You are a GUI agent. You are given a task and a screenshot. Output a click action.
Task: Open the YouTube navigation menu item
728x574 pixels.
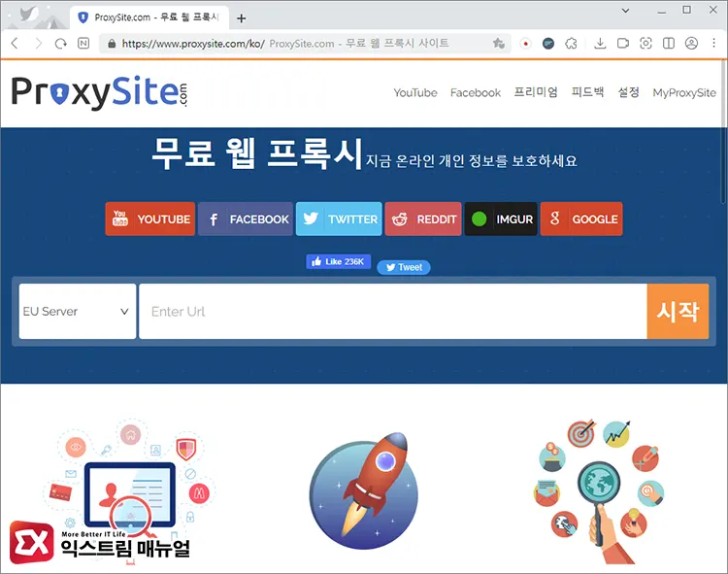[414, 93]
